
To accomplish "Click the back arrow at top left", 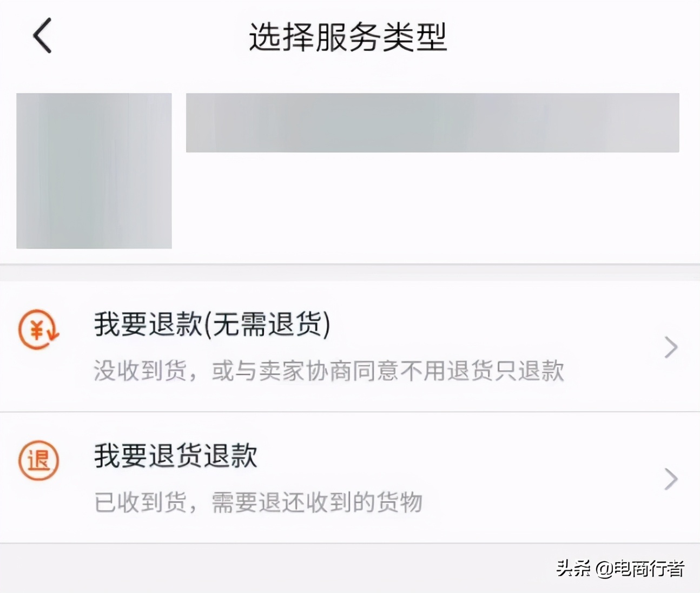I will point(42,36).
